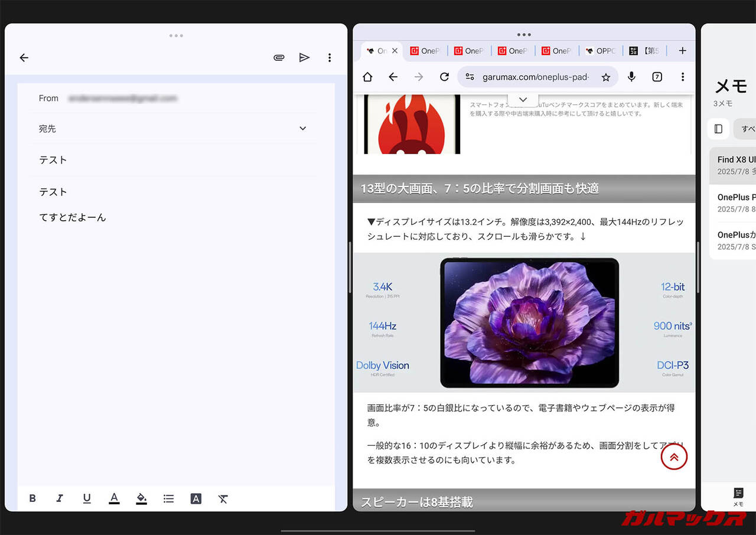Toggle italic text formatting
This screenshot has height=535, width=756.
pos(59,498)
